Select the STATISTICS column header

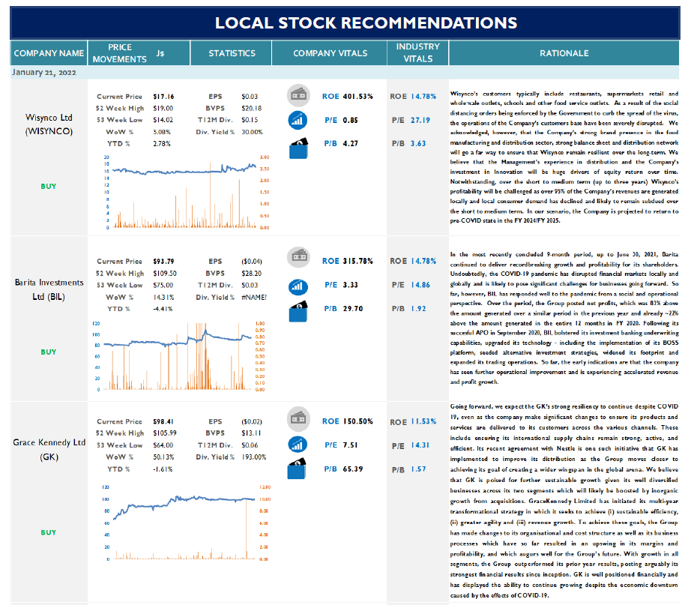(x=232, y=53)
